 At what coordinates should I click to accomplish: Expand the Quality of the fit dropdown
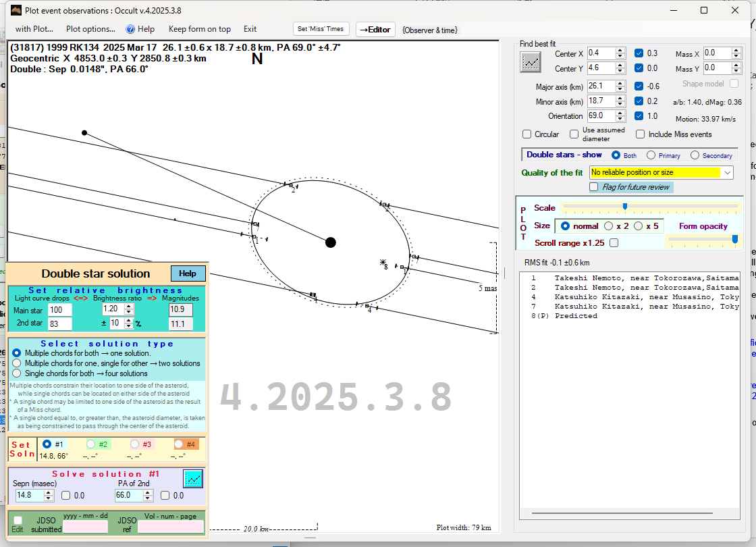[727, 173]
